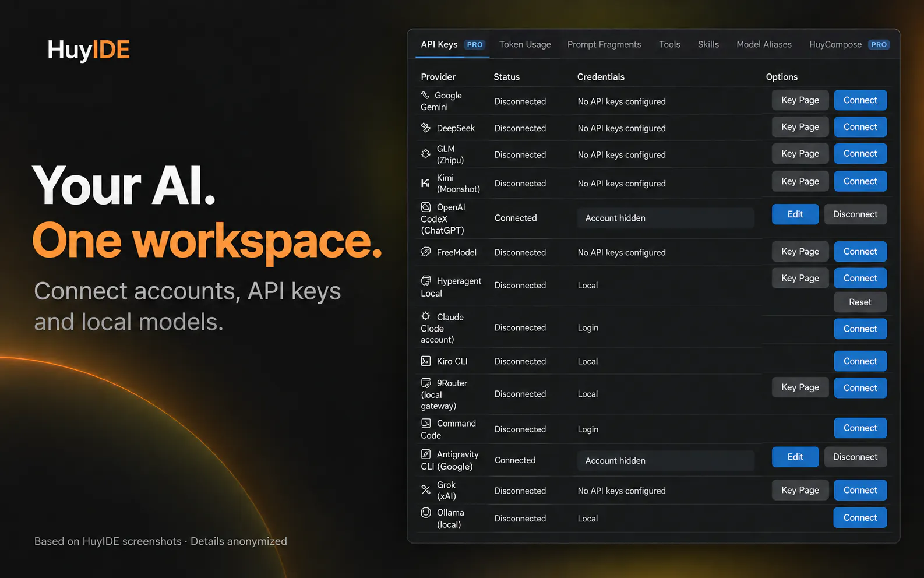
Task: Open Key Page for FreeModel
Action: pyautogui.click(x=800, y=252)
